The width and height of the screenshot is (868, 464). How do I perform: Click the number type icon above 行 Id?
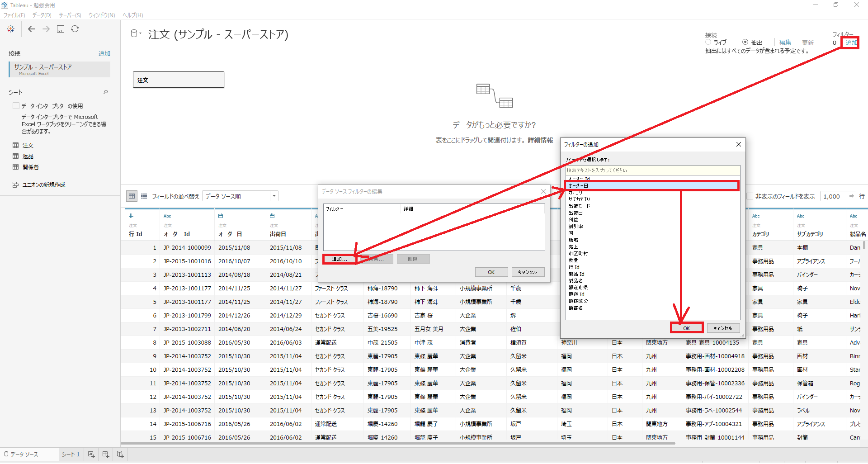pos(131,216)
